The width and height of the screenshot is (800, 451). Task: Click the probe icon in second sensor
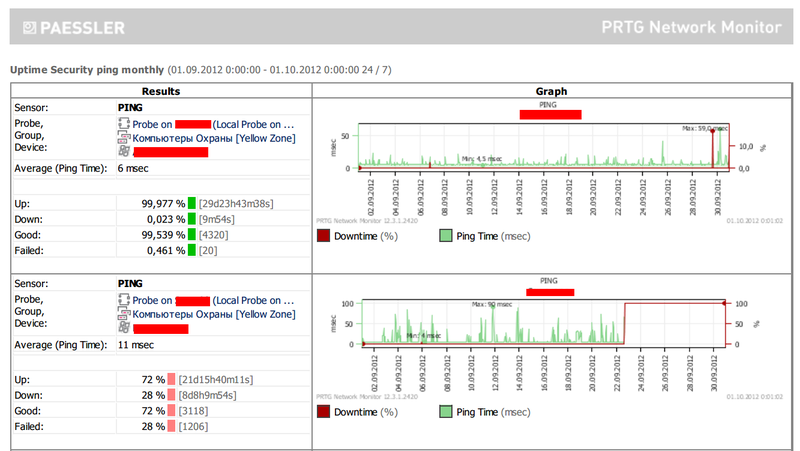[x=123, y=299]
